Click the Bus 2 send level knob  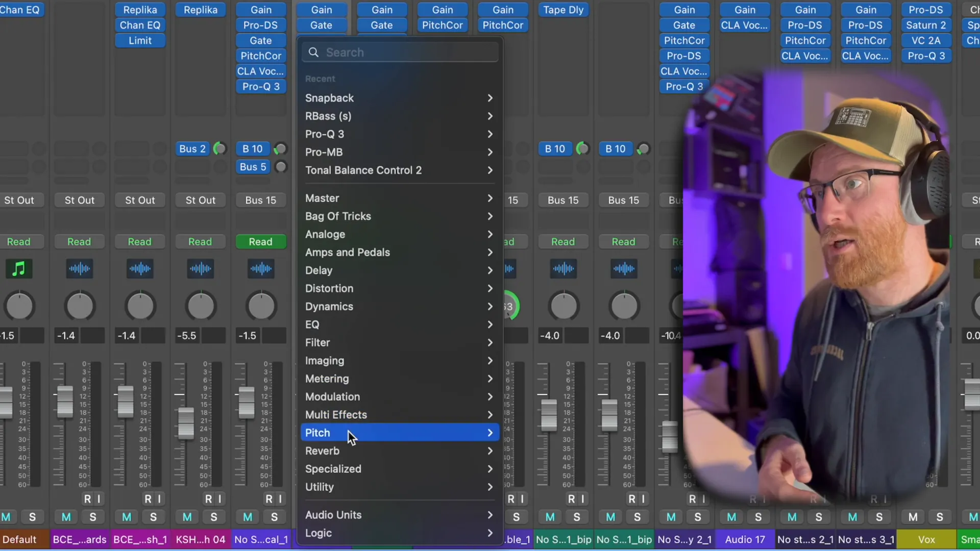(x=220, y=148)
